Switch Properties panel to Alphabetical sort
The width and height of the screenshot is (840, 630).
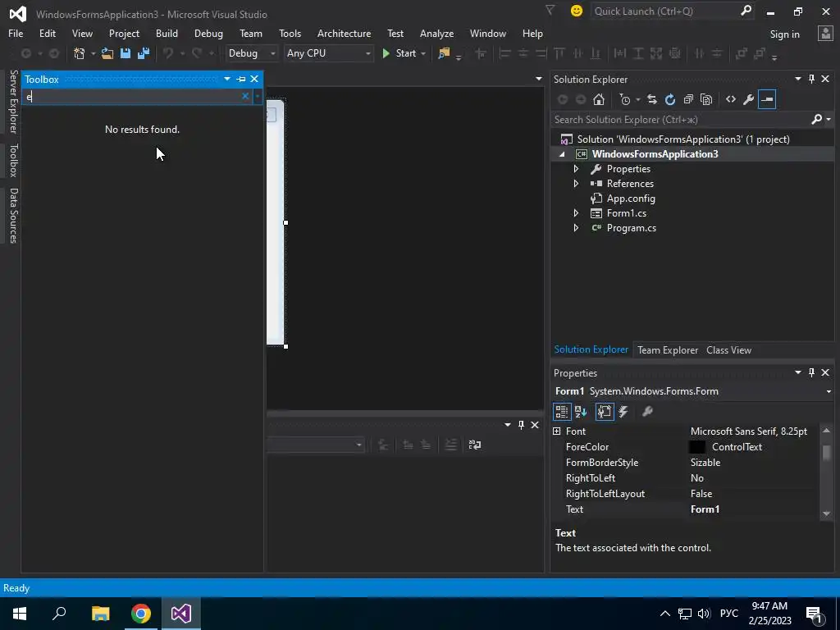tap(581, 412)
